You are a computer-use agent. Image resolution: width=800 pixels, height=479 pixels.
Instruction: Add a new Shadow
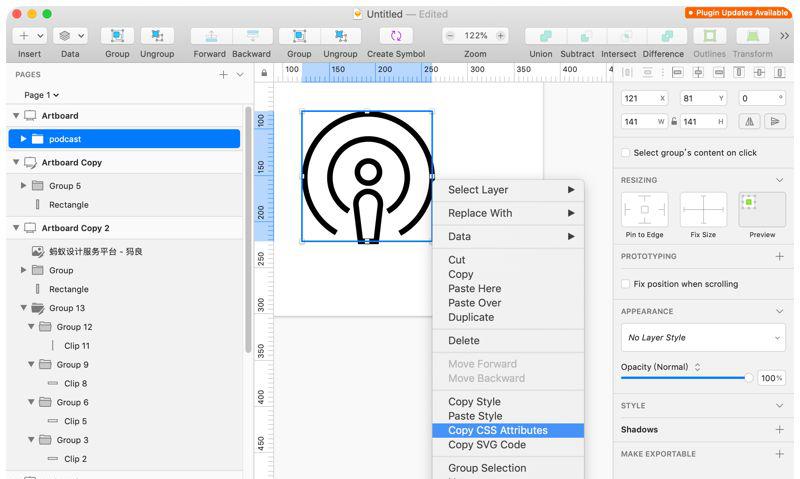pos(780,430)
